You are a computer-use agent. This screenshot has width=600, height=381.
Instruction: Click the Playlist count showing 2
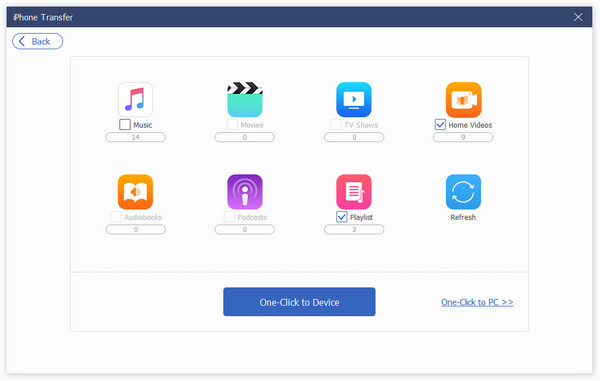tap(354, 230)
